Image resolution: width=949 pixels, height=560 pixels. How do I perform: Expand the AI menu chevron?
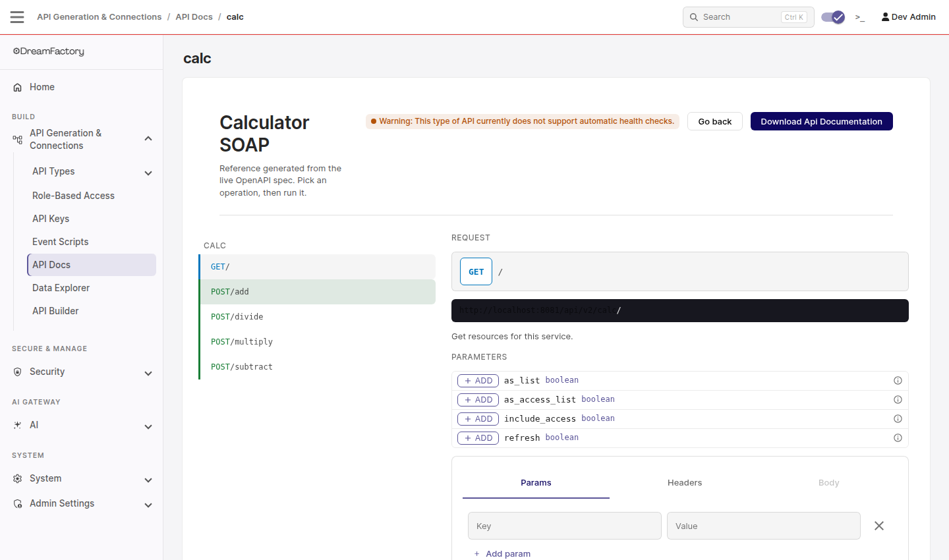pyautogui.click(x=148, y=426)
